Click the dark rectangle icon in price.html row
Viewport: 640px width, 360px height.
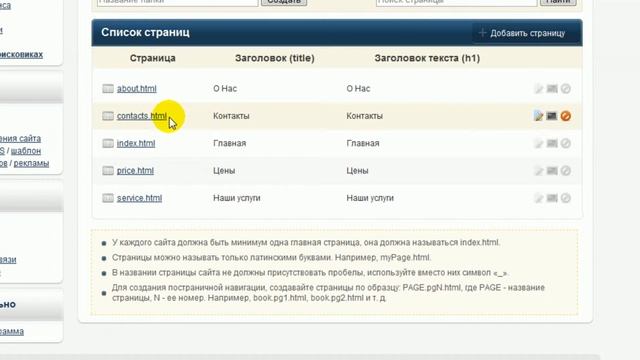[552, 171]
